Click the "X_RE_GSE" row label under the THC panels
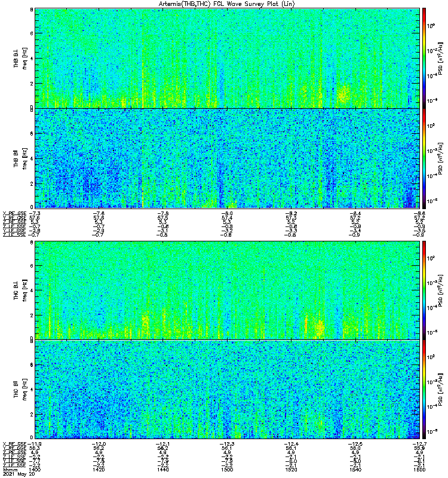 tap(14, 444)
